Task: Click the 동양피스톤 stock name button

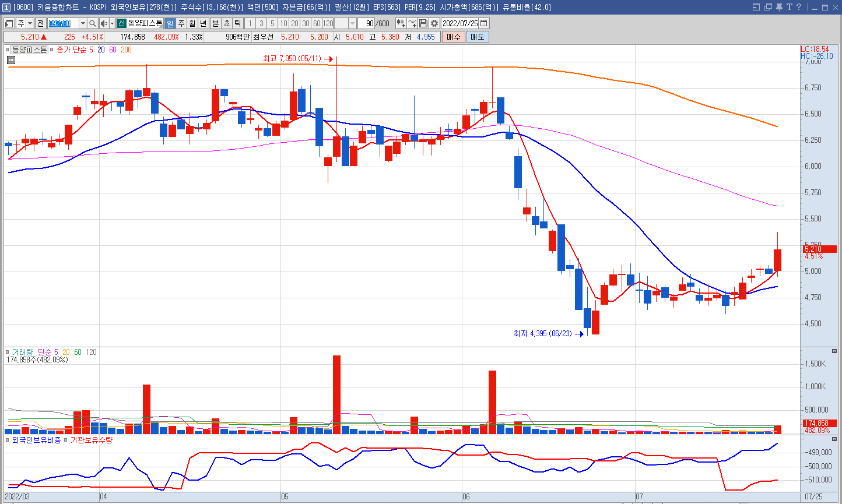Action: [x=145, y=23]
